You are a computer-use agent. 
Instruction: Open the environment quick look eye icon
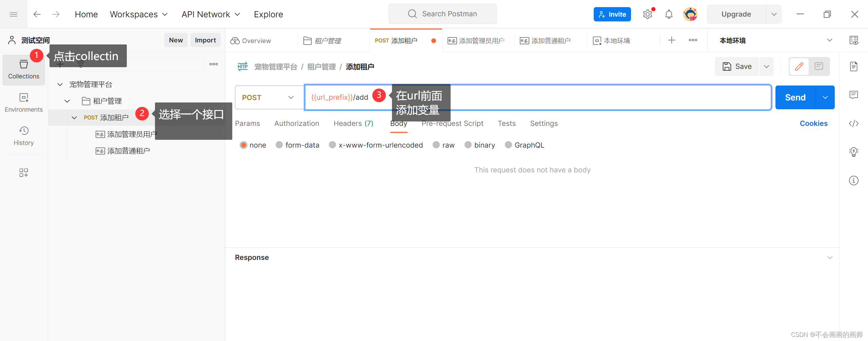tap(854, 40)
